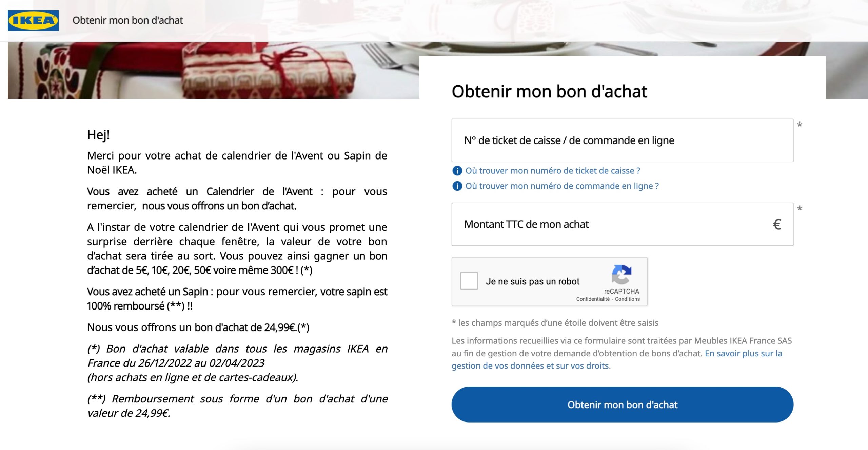Tick the "Je ne suis pas un robot" checkbox
Viewport: 868px width, 450px height.
(x=469, y=281)
